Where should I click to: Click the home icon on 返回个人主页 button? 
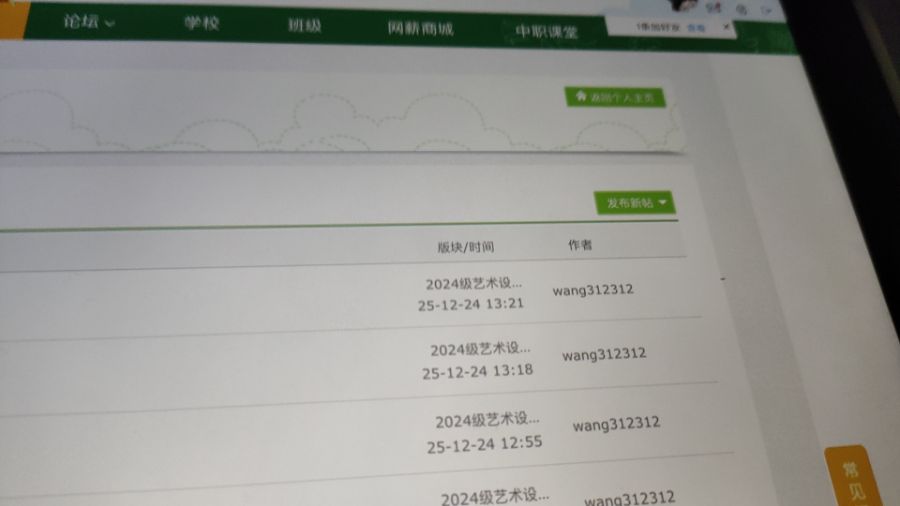(581, 96)
